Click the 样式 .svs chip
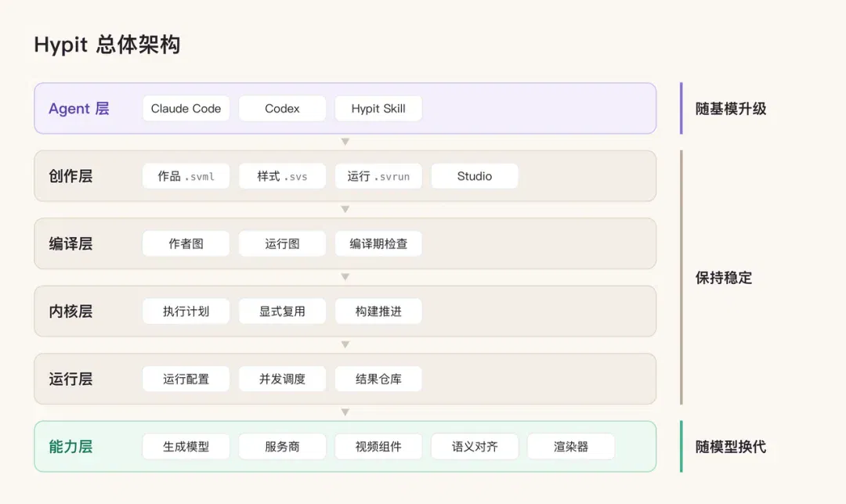The width and height of the screenshot is (846, 504). 282,176
